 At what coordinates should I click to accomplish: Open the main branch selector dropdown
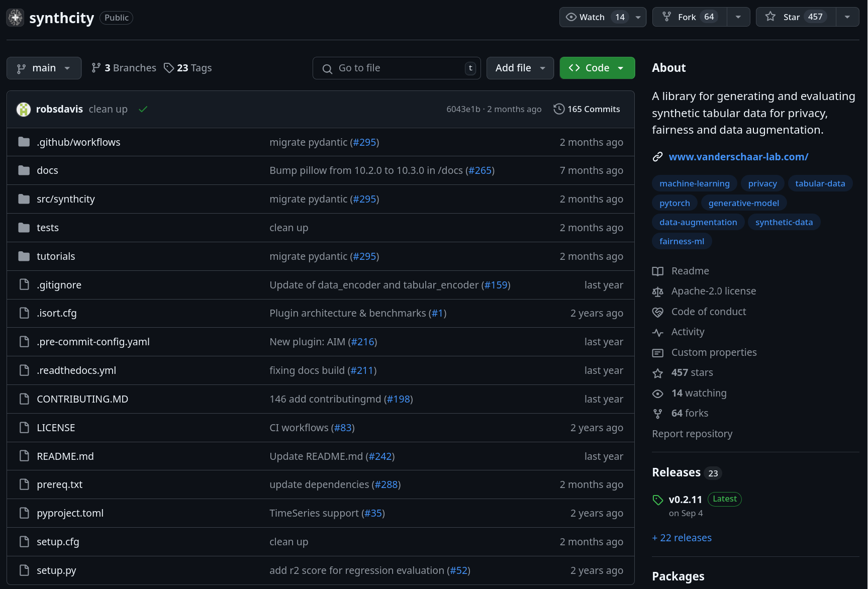point(44,68)
